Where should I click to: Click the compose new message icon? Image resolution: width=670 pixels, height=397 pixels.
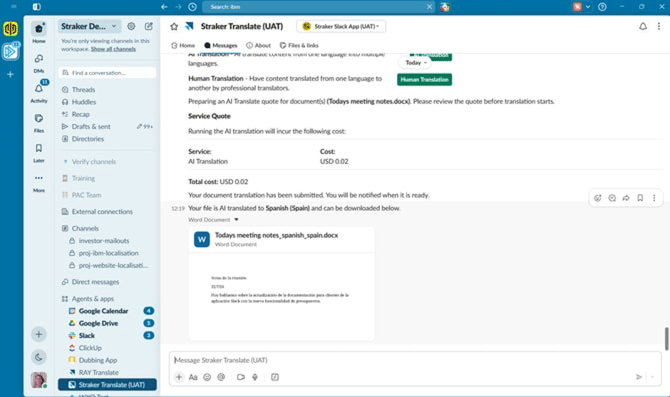149,26
